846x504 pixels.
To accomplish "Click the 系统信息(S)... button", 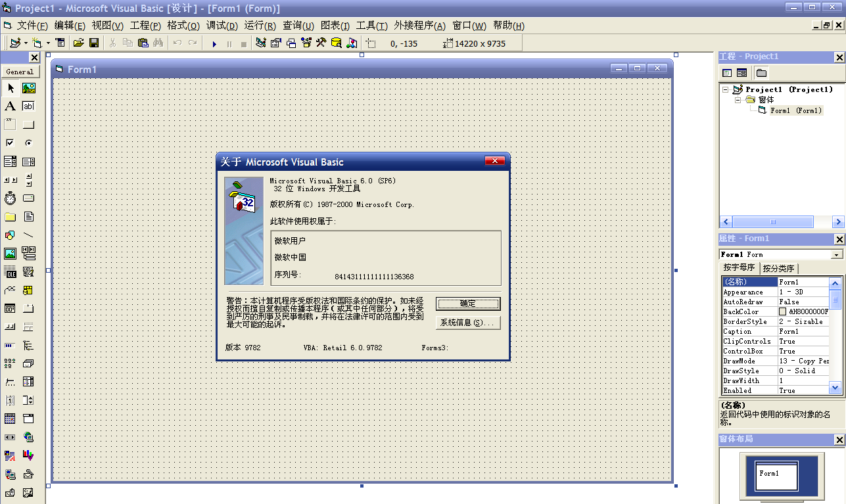I will click(468, 323).
